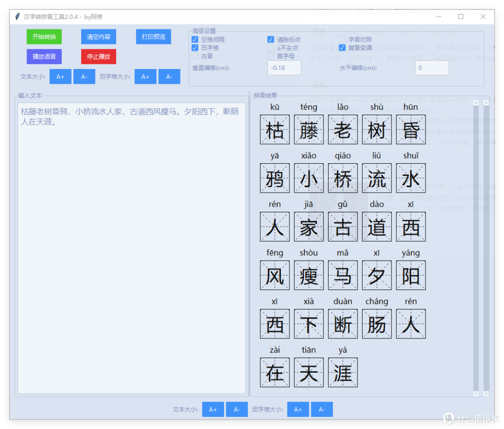The image size is (504, 429).
Task: Select the 下 character grid cell
Action: [x=308, y=324]
